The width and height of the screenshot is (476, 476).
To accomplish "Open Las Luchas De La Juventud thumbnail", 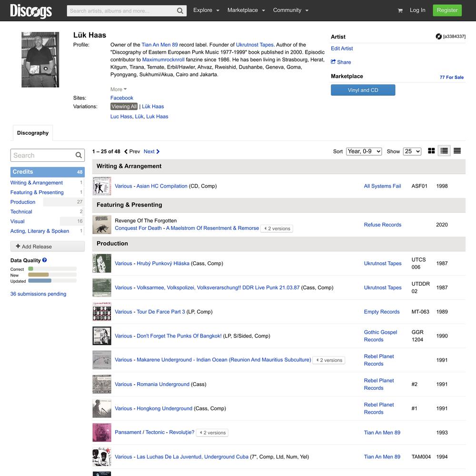I will [102, 456].
